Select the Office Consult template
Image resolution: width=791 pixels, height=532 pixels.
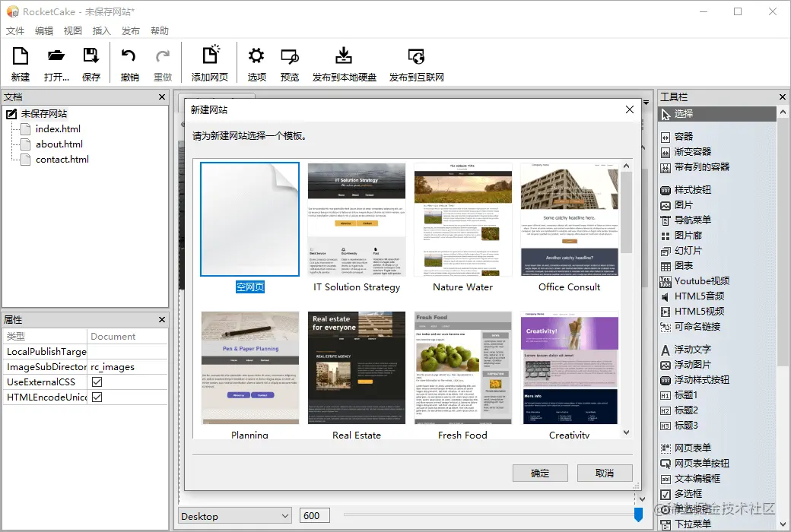[x=570, y=220]
